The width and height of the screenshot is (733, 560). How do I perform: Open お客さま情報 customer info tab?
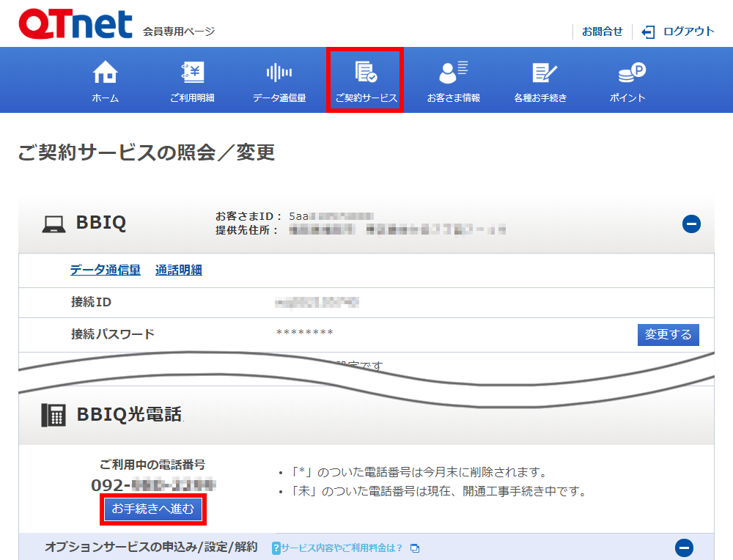(x=454, y=81)
